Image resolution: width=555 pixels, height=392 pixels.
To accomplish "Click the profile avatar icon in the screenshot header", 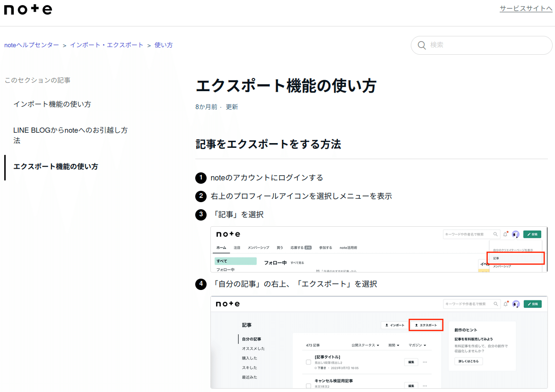I will (x=515, y=234).
